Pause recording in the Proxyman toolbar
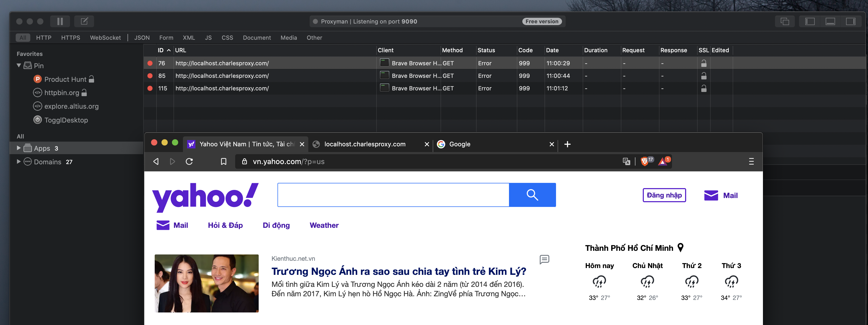Screen dimensions: 868x325 (60, 21)
